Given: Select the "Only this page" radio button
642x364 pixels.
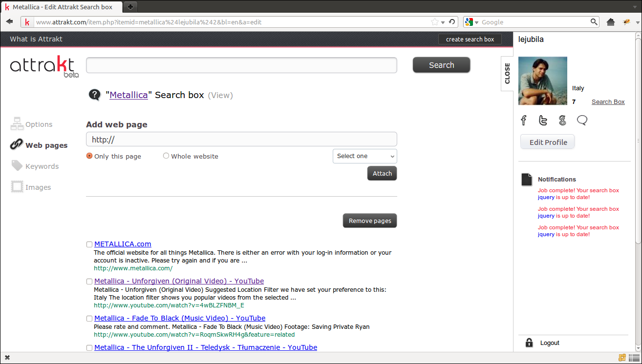Looking at the screenshot, I should coord(89,156).
